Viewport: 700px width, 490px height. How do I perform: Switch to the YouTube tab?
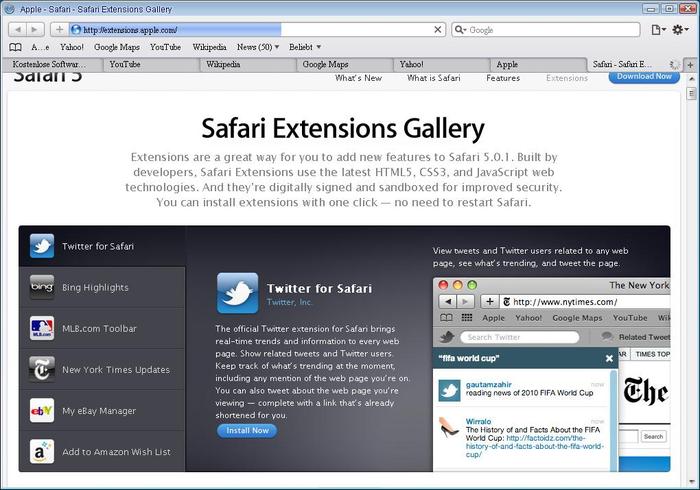(149, 65)
